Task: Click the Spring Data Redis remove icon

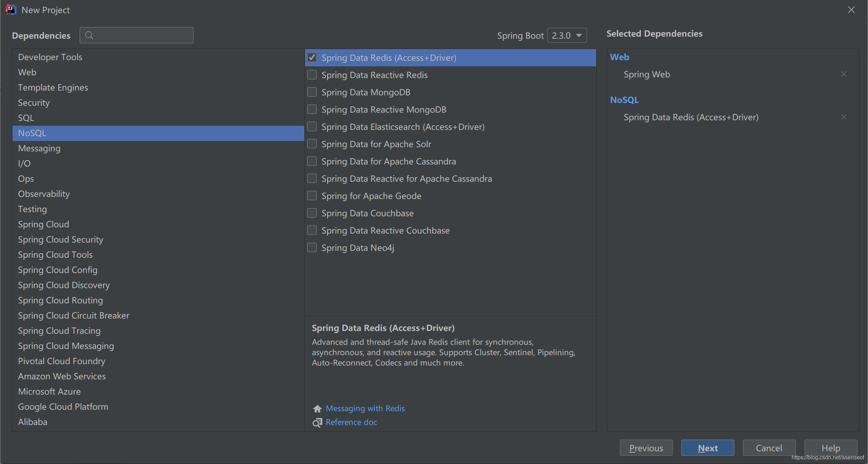Action: (844, 117)
